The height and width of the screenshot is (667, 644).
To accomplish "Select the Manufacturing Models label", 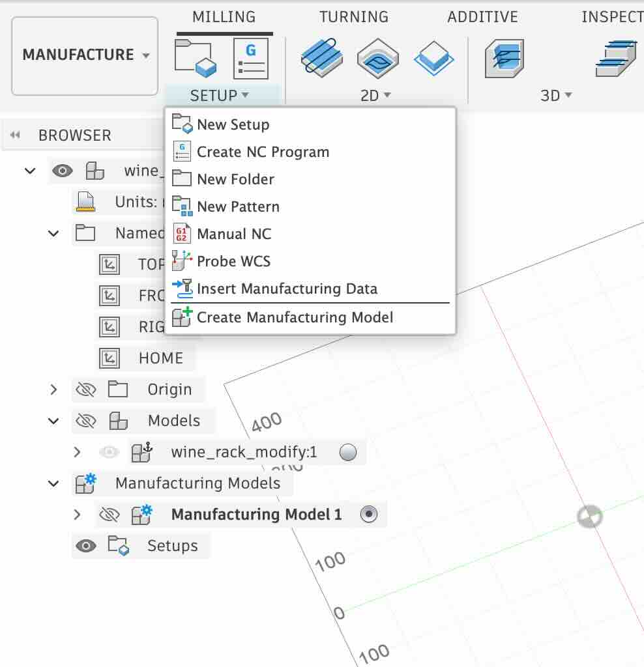I will click(x=198, y=483).
